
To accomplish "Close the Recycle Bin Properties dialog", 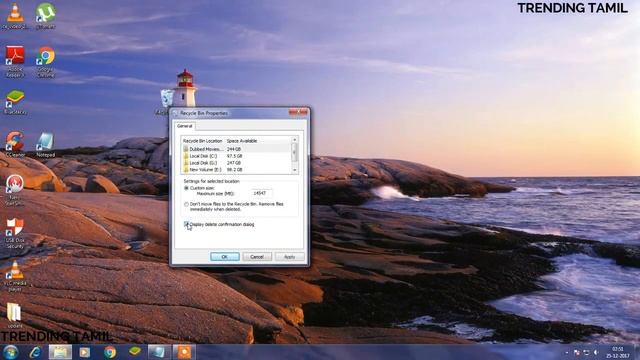I will (x=299, y=112).
